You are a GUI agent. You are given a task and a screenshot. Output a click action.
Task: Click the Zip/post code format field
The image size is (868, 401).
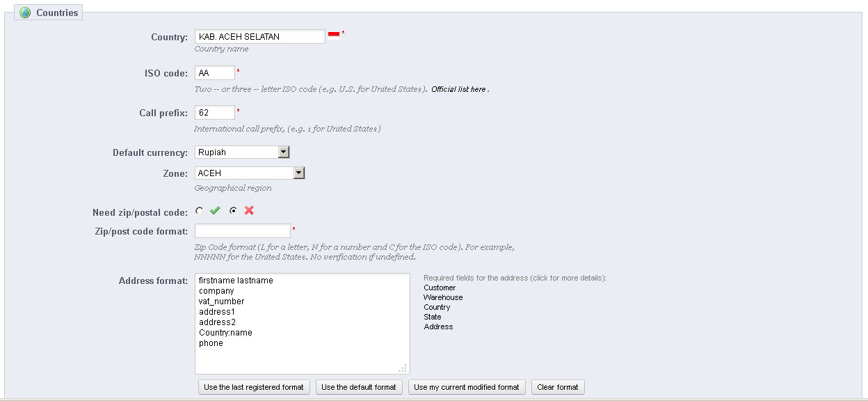click(243, 230)
